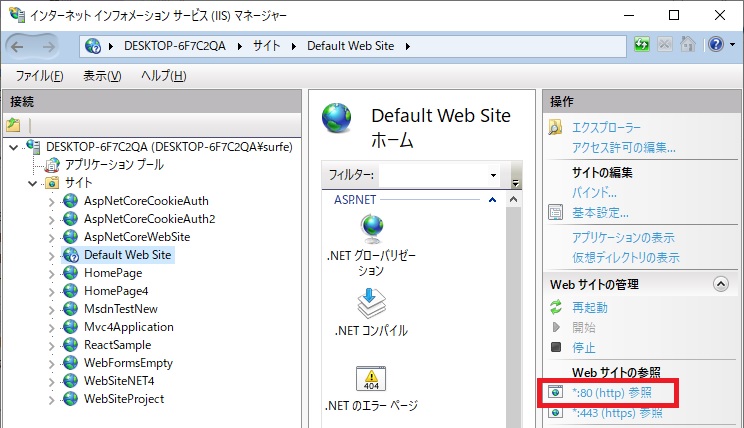The image size is (744, 428).
Task: Click the エクスプローラー link
Action: point(606,128)
